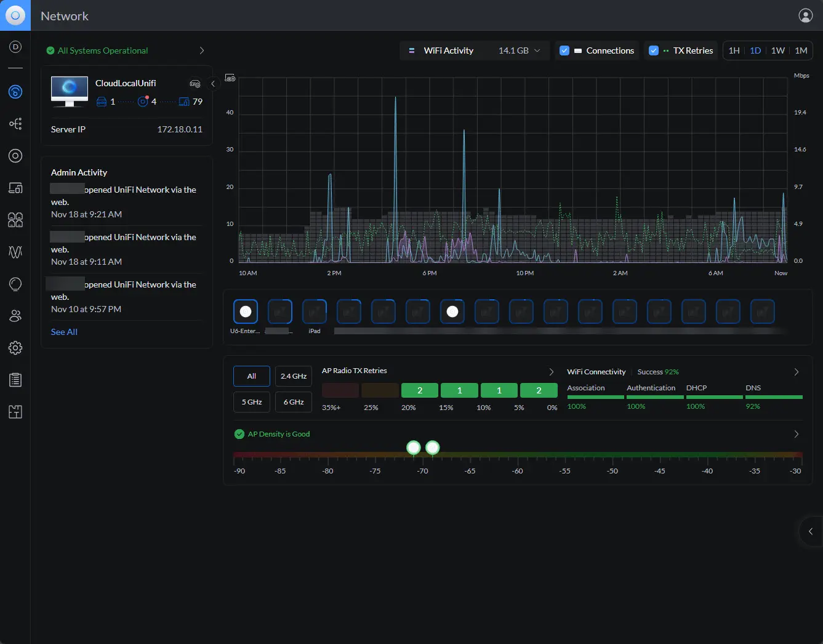
Task: Click the See All admin activity link
Action: coord(64,332)
